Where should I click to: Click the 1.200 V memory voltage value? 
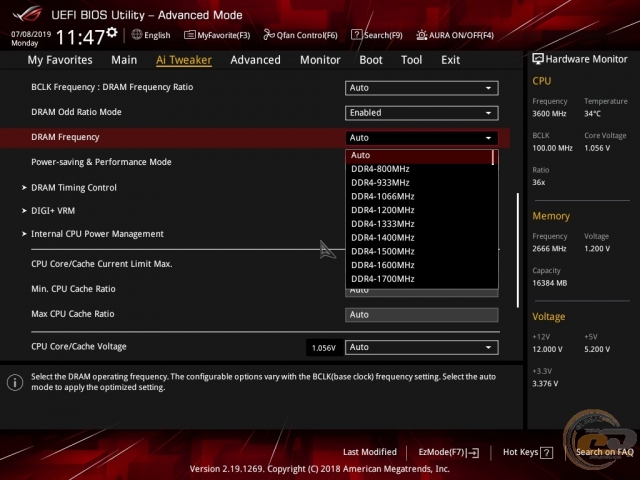click(597, 249)
